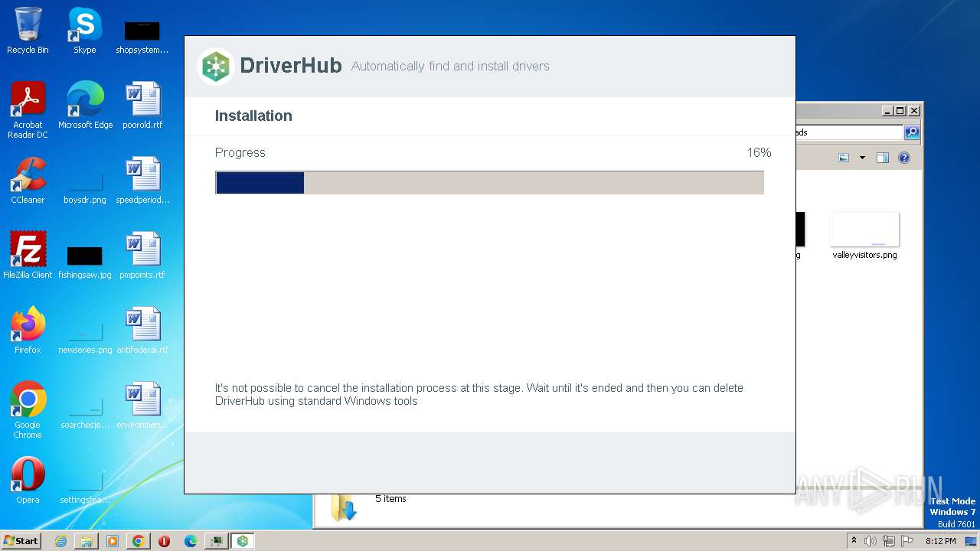980x551 pixels.
Task: Launch Google Chrome desktop shortcut
Action: (28, 410)
